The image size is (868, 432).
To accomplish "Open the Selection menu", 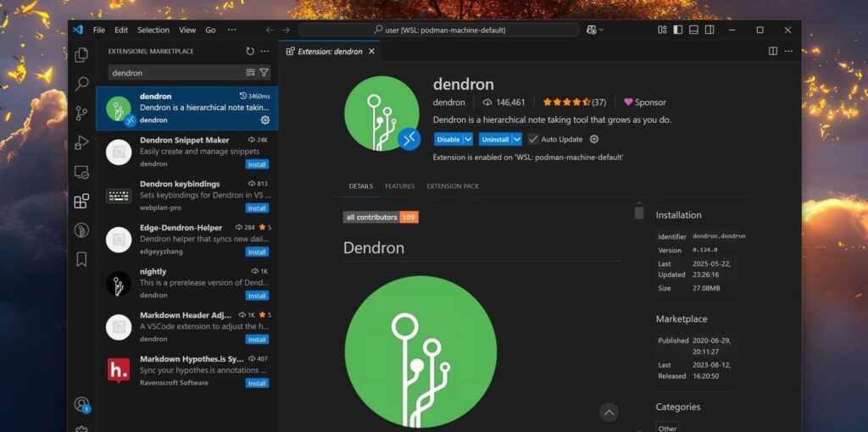I will (153, 30).
